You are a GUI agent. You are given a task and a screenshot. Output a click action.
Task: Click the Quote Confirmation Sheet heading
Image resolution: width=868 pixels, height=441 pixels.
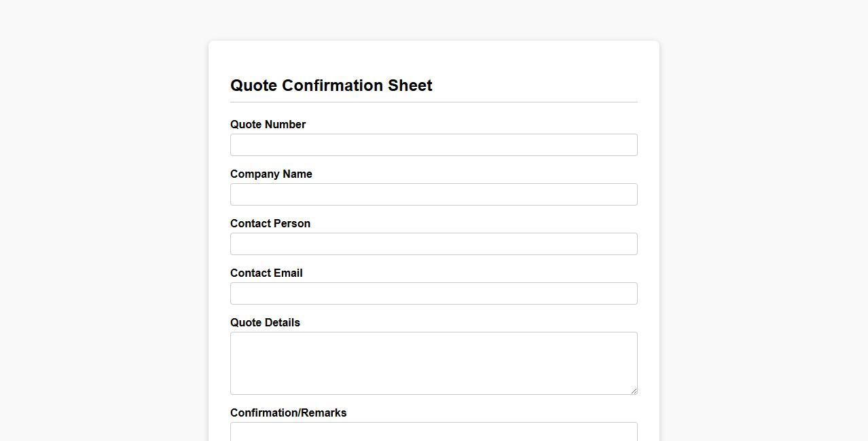click(331, 85)
